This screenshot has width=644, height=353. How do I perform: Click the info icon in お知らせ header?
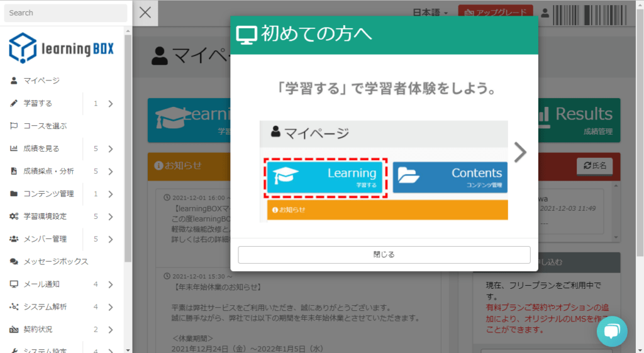(158, 165)
